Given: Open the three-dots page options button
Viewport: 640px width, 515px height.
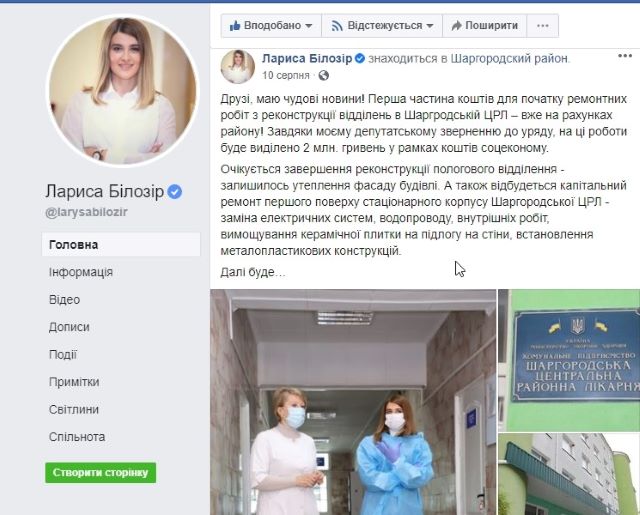Looking at the screenshot, I should [x=542, y=26].
